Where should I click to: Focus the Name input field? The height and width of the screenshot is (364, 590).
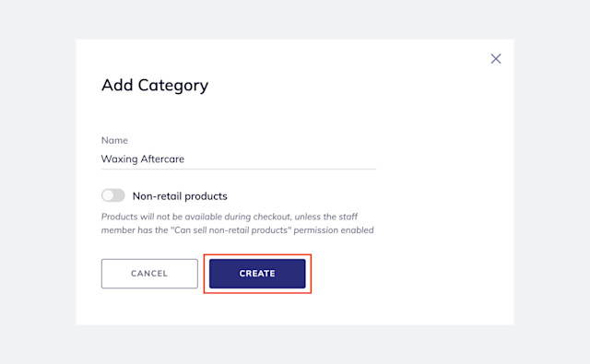point(239,159)
